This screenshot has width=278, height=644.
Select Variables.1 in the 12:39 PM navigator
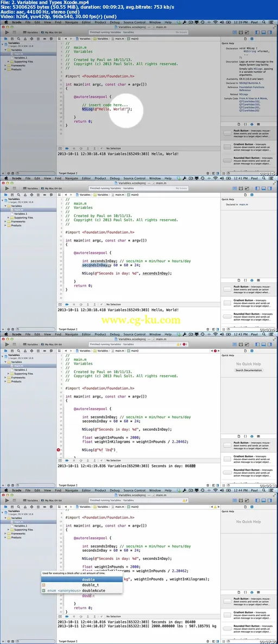click(x=20, y=58)
